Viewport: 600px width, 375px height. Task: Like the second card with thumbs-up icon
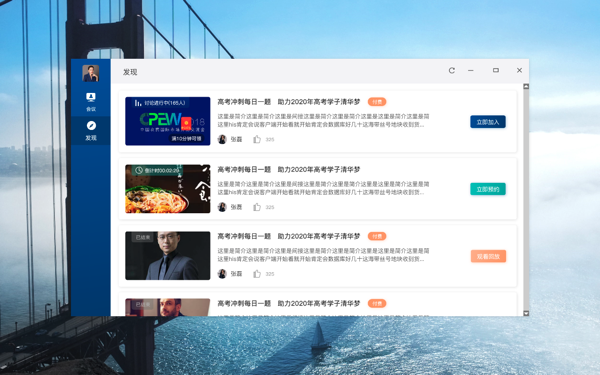point(257,207)
